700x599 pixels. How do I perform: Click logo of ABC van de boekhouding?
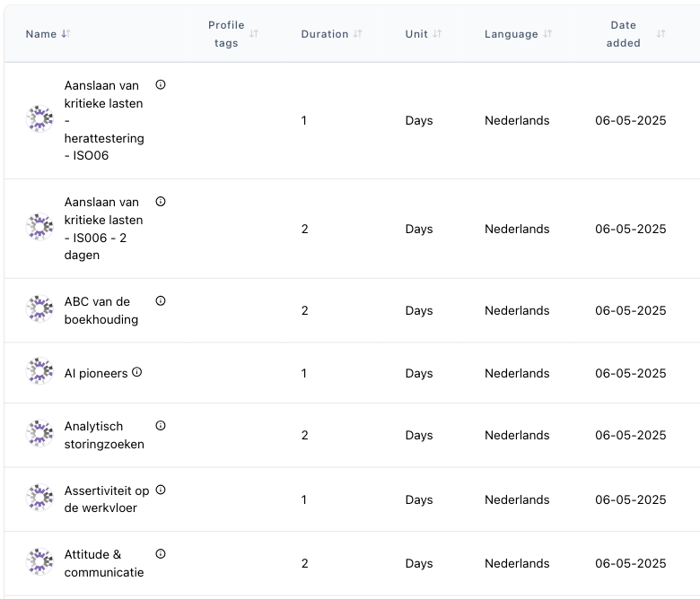39,308
